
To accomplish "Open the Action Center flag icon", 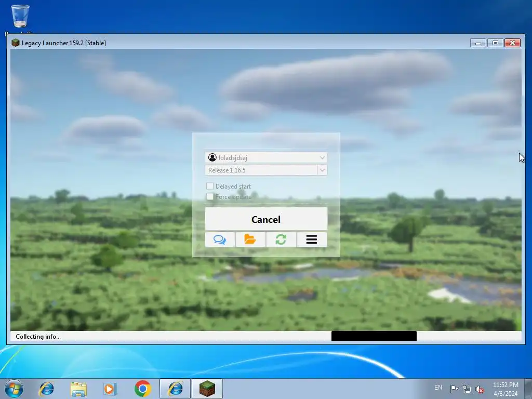I will point(454,389).
